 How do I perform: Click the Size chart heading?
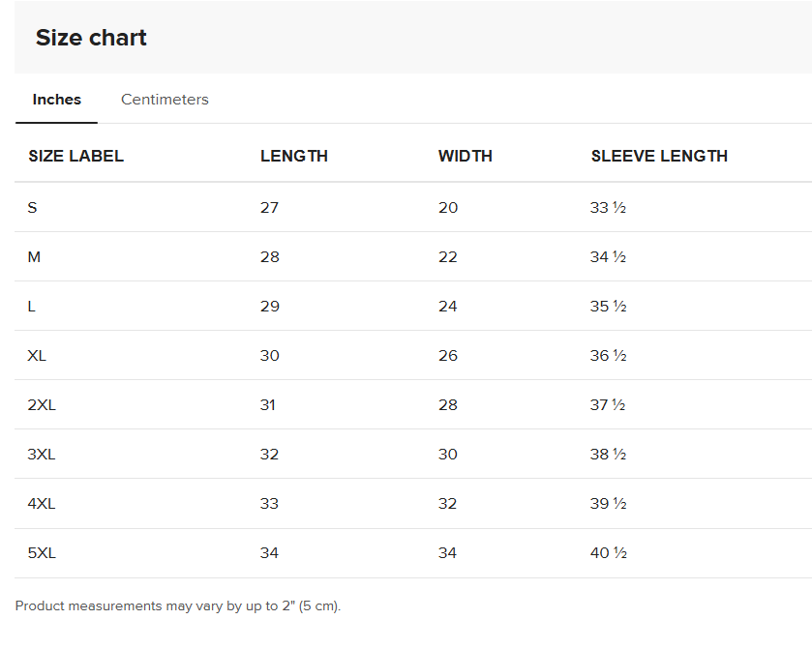pos(91,38)
